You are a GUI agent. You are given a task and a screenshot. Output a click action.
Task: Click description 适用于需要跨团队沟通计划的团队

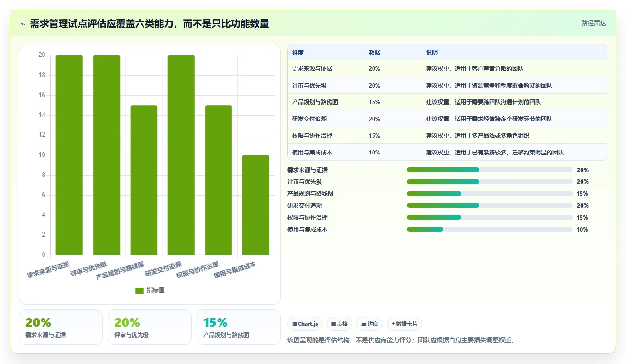[497, 102]
